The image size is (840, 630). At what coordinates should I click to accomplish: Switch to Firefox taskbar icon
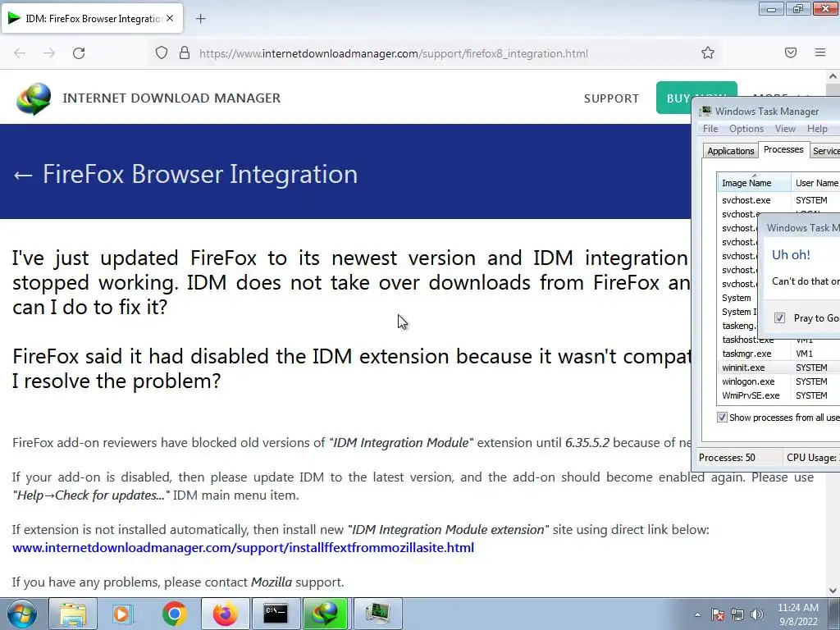point(225,614)
